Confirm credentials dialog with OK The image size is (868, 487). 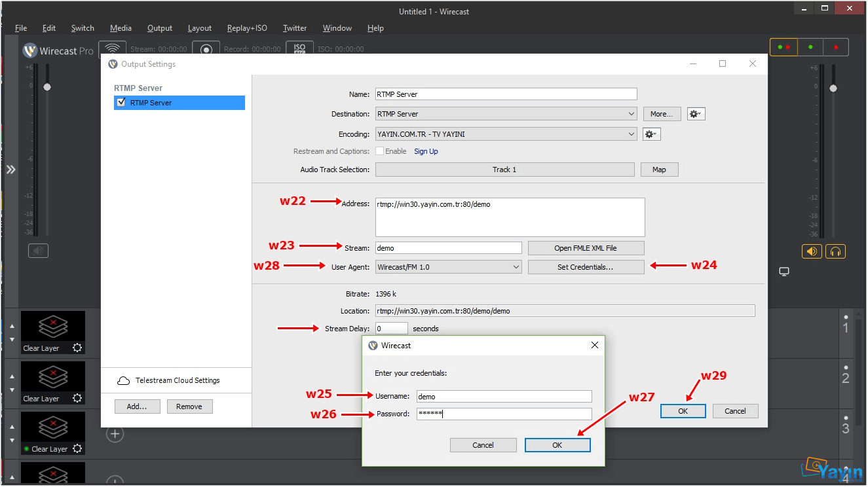(557, 445)
